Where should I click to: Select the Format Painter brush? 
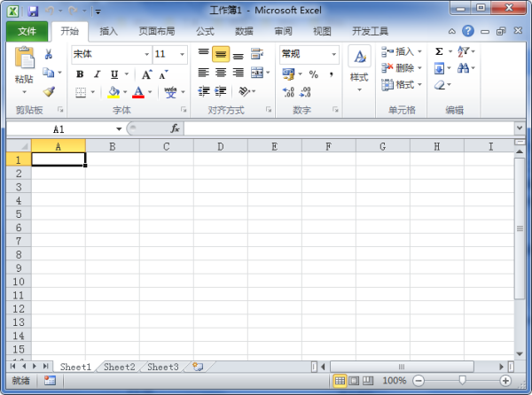tap(49, 91)
